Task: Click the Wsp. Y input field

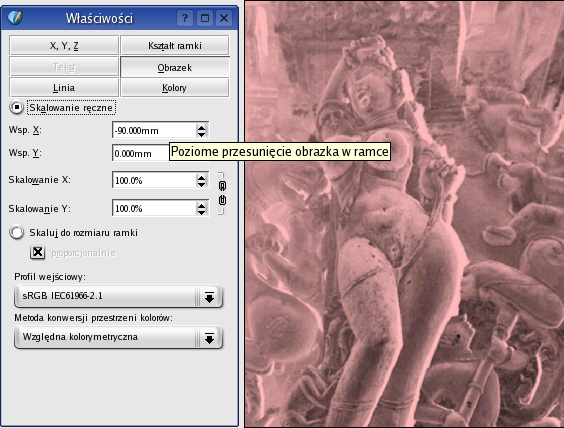Action: [x=141, y=153]
